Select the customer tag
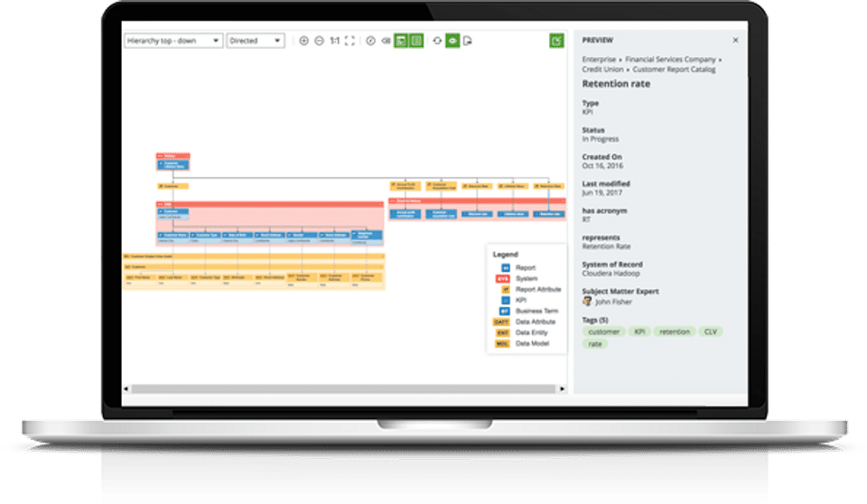867x504 pixels. pyautogui.click(x=604, y=332)
